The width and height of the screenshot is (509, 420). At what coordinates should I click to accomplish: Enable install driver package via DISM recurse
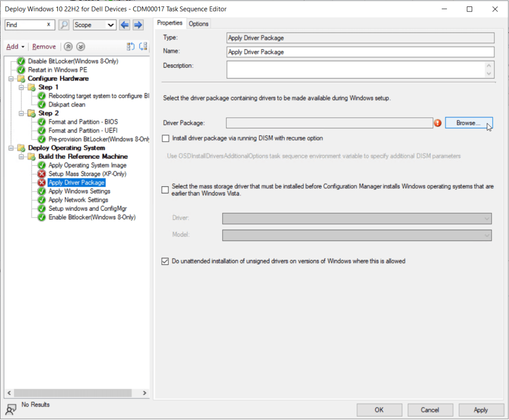(x=166, y=138)
